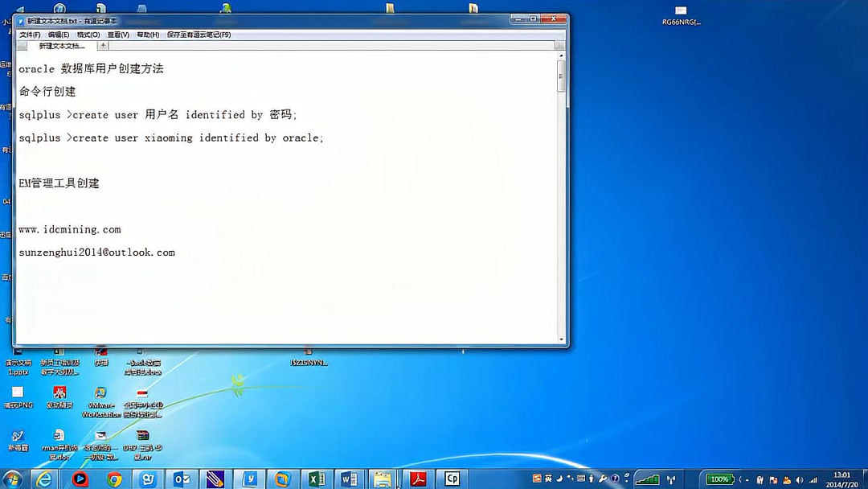Open Outlook from the taskbar
The height and width of the screenshot is (489, 868).
coord(182,479)
